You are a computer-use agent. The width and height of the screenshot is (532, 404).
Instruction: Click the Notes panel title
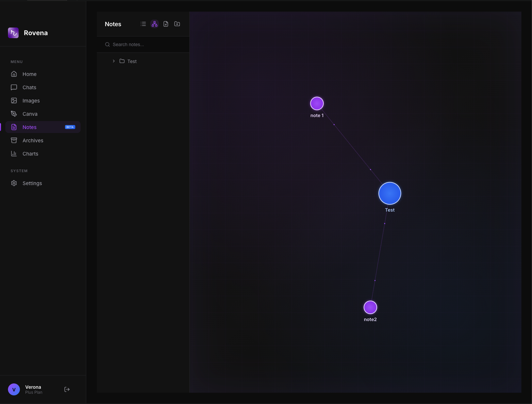[x=113, y=24]
